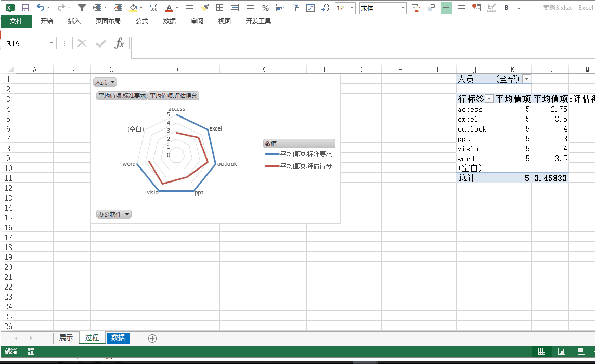Click the align left icon
595x364 pixels.
[189, 8]
